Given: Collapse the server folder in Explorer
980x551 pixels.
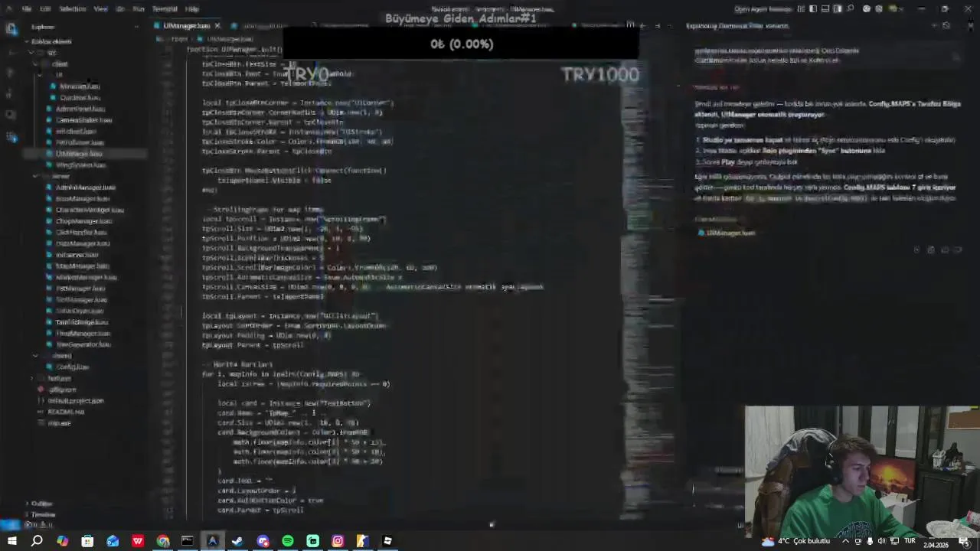Looking at the screenshot, I should coord(60,176).
